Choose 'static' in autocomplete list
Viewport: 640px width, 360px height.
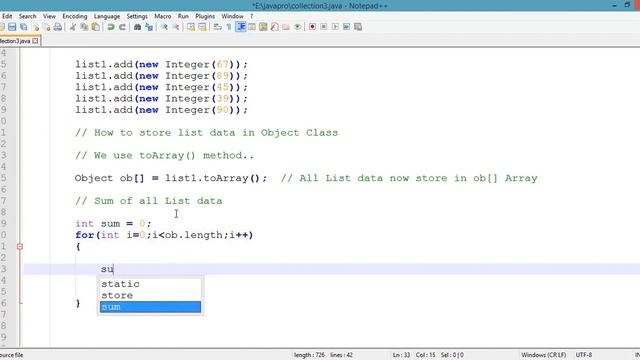(150, 284)
